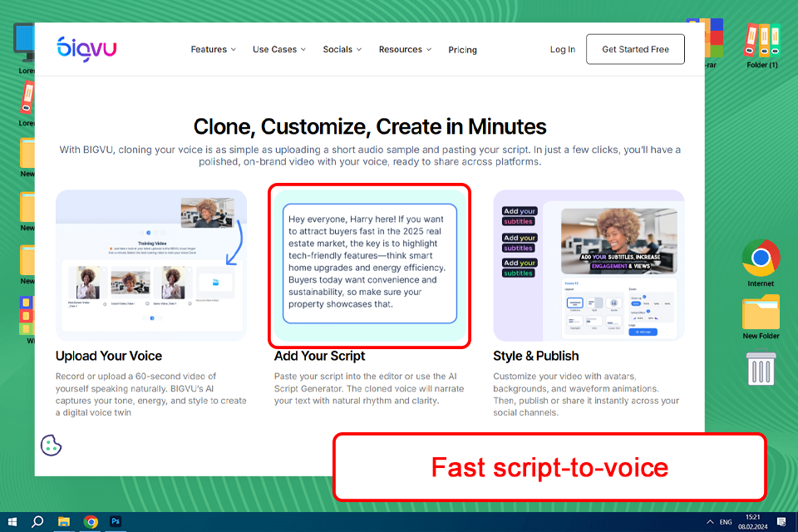Viewport: 798px width, 532px height.
Task: Open the Windows Start menu
Action: pyautogui.click(x=12, y=522)
